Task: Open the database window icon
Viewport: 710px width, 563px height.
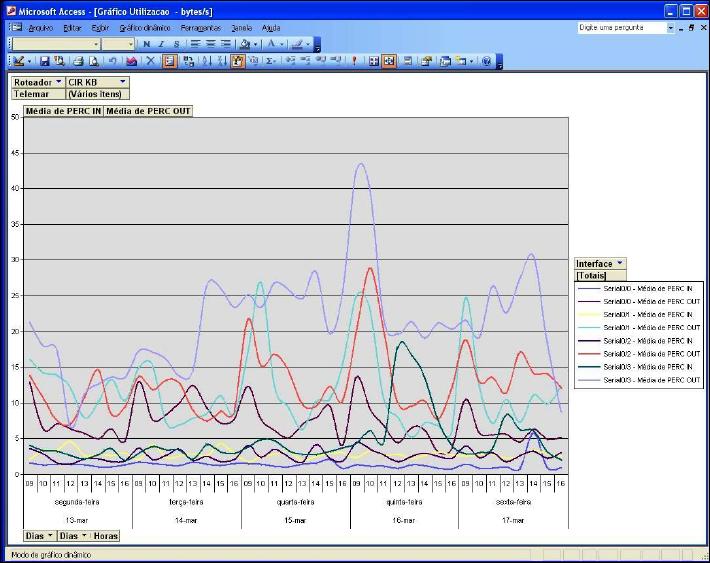Action: (445, 61)
